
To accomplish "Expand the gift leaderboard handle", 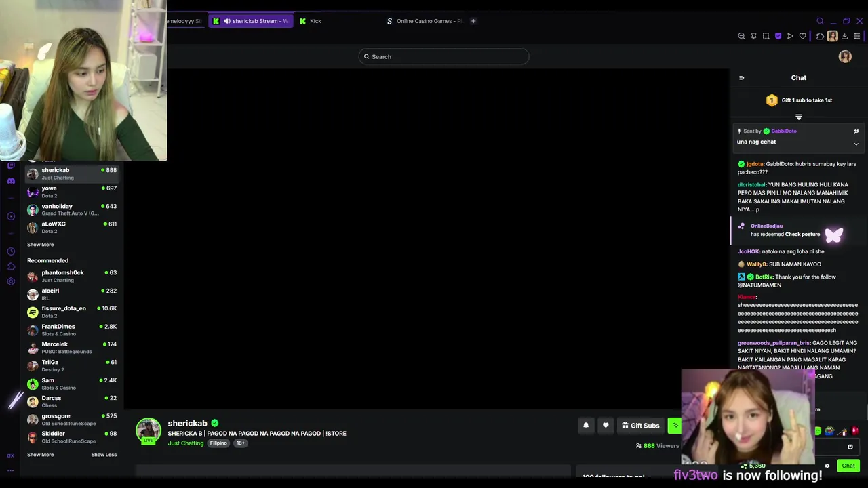I will pyautogui.click(x=799, y=117).
